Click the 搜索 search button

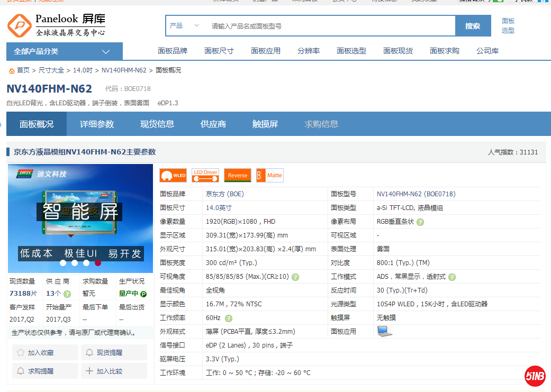(x=473, y=25)
